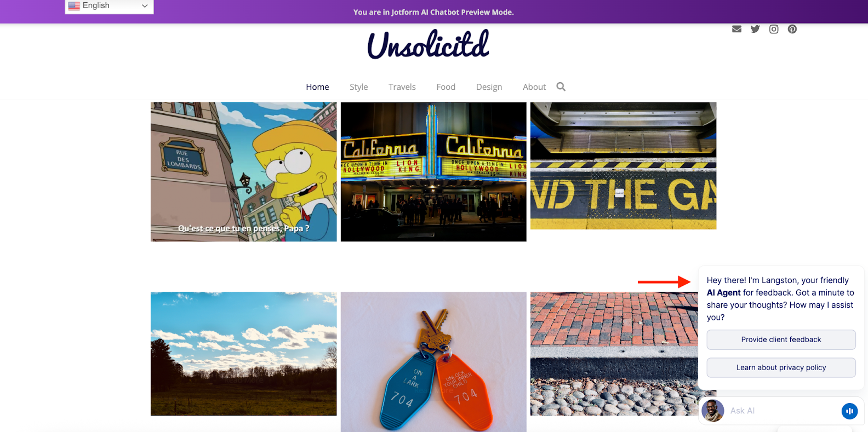Open the search magnifier icon
Screen dimensions: 868x432
click(x=561, y=87)
